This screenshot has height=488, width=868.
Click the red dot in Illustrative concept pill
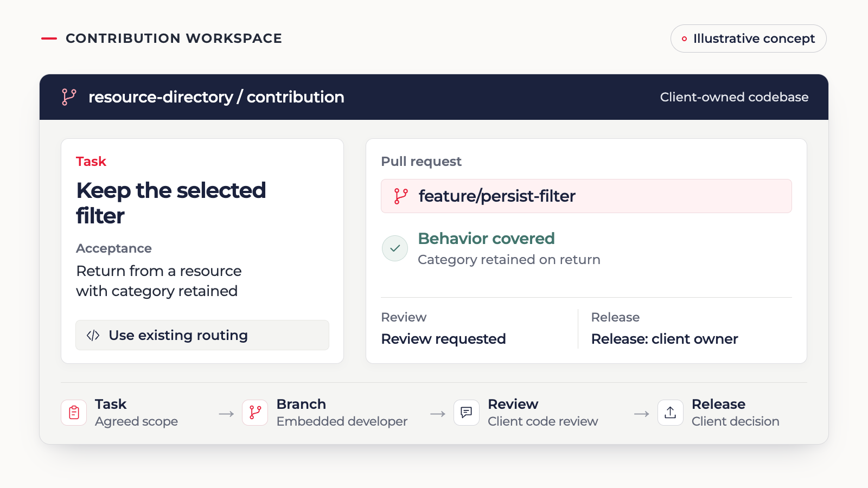(x=684, y=39)
